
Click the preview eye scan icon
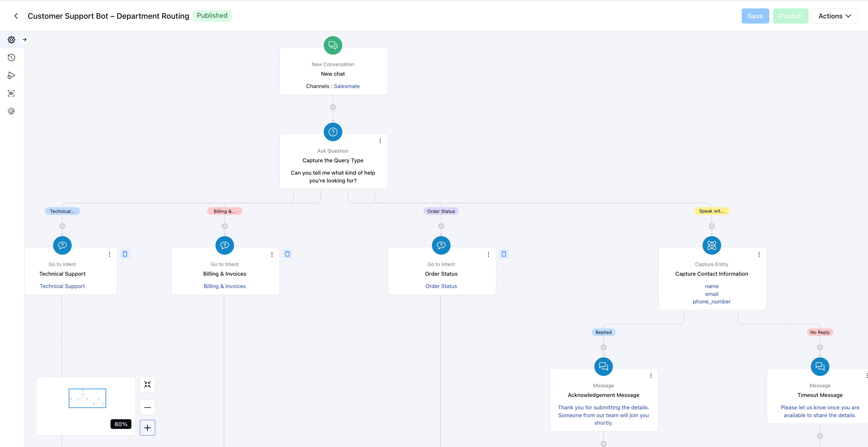(x=11, y=93)
